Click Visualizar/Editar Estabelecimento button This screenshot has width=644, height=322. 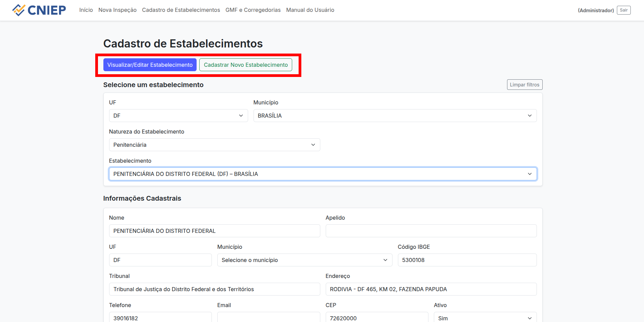[x=150, y=65]
